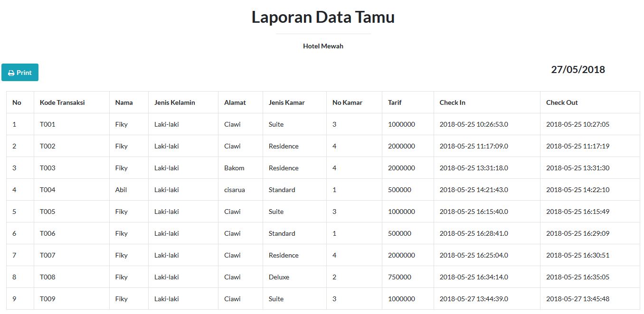Click the No column header
Screen dimensions: 644x314
click(x=16, y=102)
